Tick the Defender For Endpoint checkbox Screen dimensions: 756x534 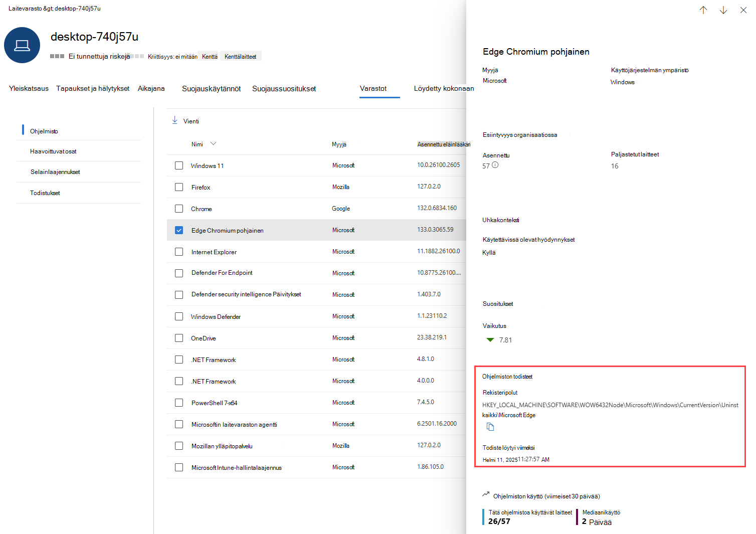[179, 273]
